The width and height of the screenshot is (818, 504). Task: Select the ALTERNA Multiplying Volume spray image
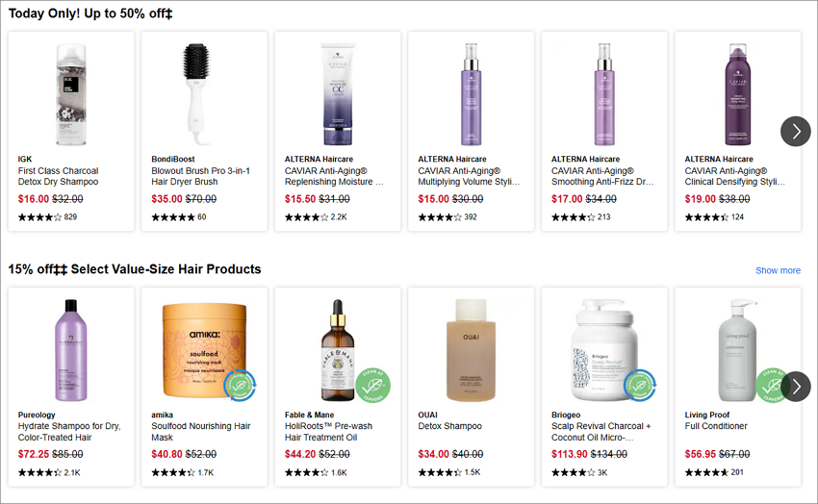(x=472, y=94)
